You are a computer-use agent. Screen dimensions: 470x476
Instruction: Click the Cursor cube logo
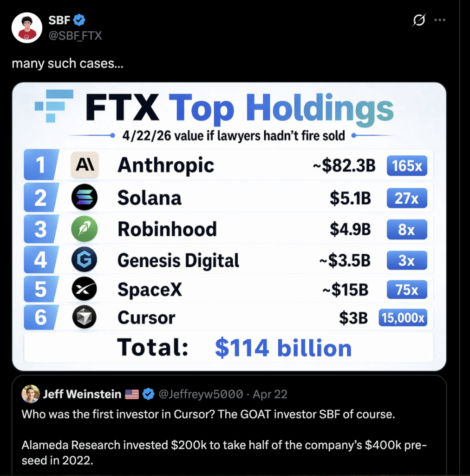(85, 318)
